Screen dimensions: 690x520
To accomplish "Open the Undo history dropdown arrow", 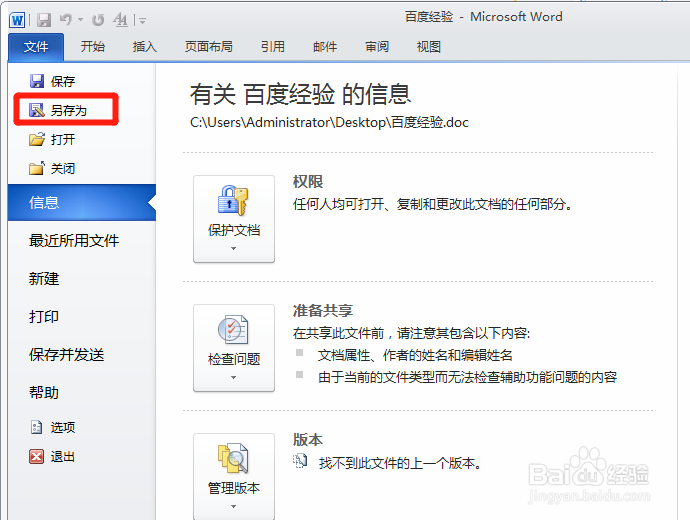I will click(80, 19).
